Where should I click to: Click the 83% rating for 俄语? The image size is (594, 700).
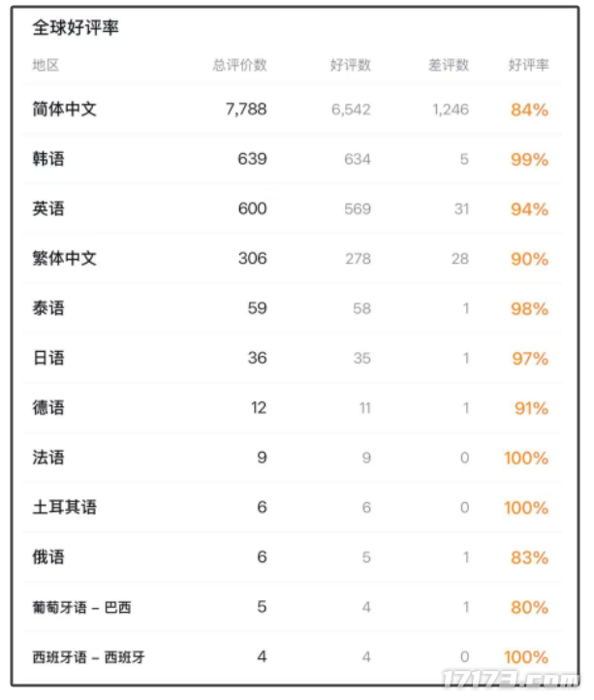click(529, 557)
